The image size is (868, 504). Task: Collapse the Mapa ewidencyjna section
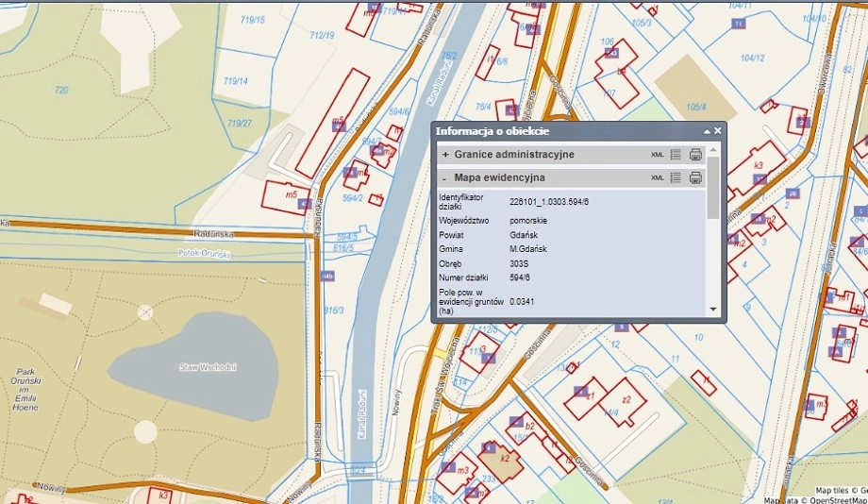click(x=445, y=177)
